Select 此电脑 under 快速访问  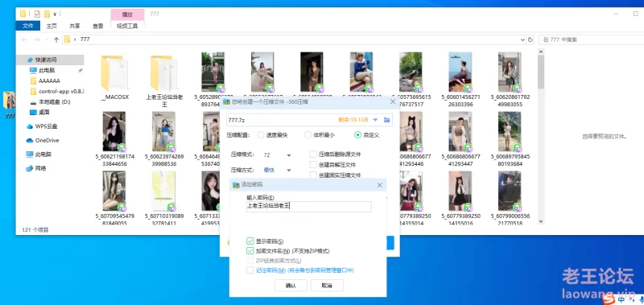(47, 70)
